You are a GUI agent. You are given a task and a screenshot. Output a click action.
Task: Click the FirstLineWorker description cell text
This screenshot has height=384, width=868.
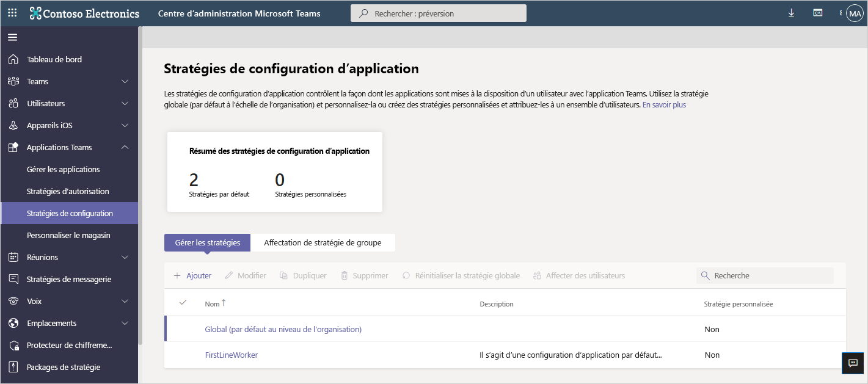point(571,355)
